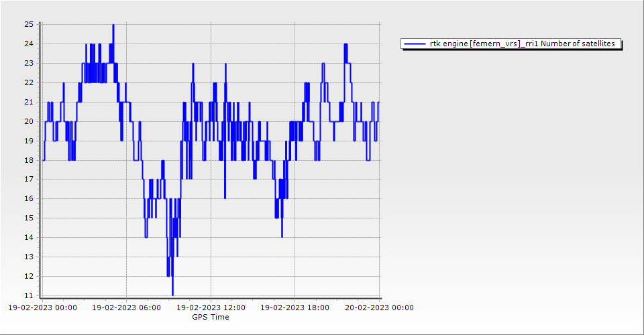
Task: Select the 19-02-2023 06:00 time axis label
Action: point(127,308)
